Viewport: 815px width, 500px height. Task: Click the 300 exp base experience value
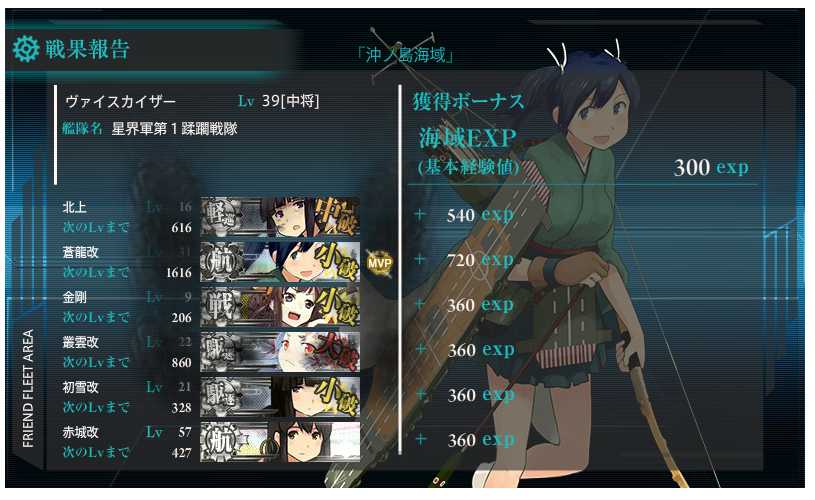[711, 167]
